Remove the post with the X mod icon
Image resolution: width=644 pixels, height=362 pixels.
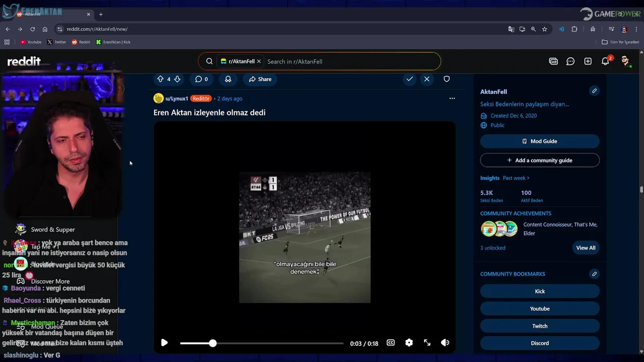427,79
